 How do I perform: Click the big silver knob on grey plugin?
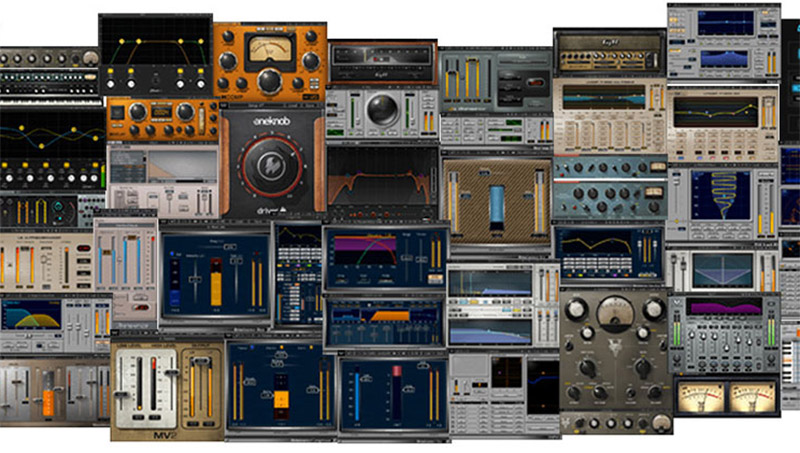(382, 110)
